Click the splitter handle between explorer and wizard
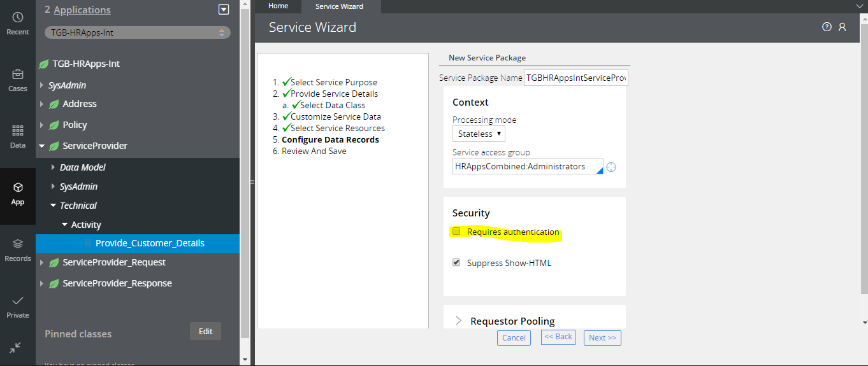The height and width of the screenshot is (366, 868). [252, 182]
